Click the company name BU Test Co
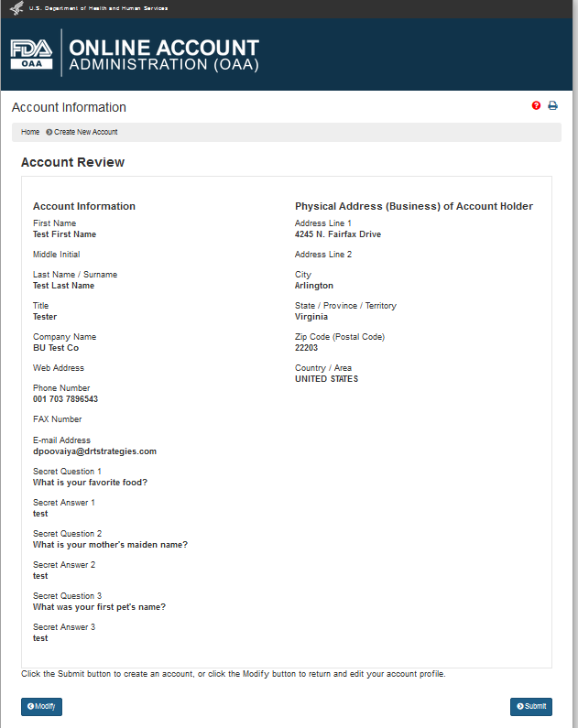 coord(56,348)
